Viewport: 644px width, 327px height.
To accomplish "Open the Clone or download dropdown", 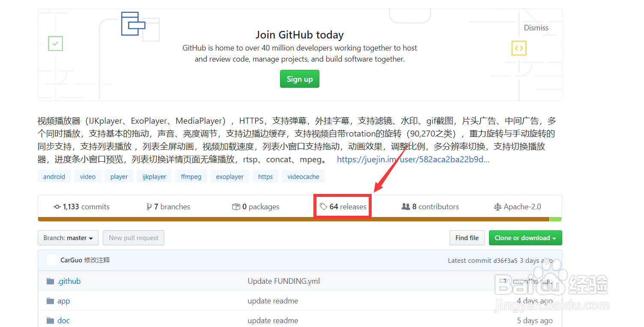I will (525, 238).
